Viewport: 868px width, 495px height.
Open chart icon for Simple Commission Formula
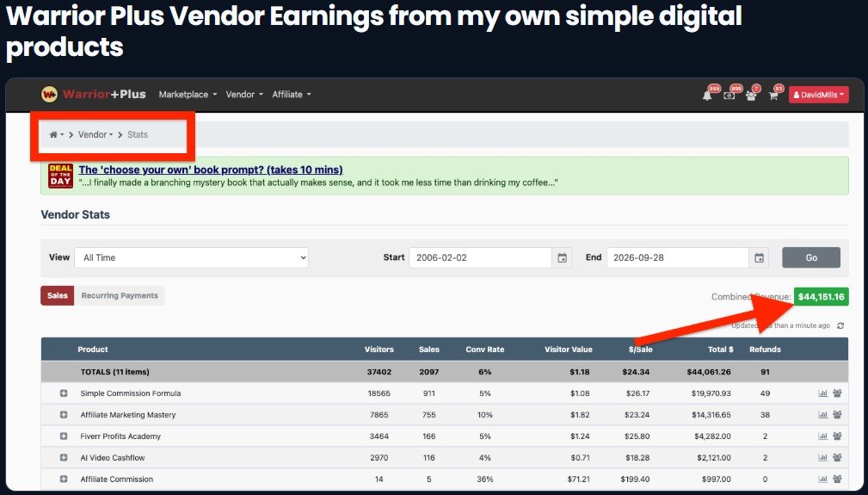point(822,393)
